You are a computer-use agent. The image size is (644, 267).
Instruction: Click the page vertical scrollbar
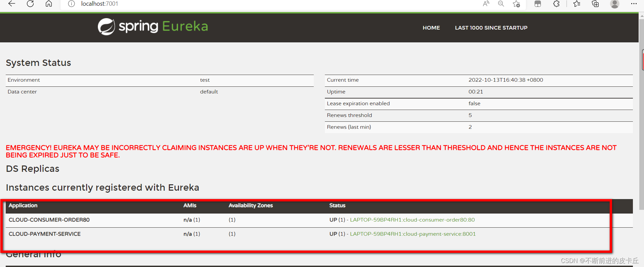[x=641, y=135]
